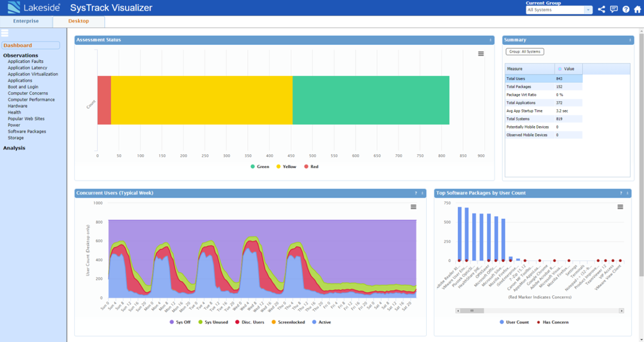Click the page vertical scrollbar
The image size is (644, 342).
642,155
